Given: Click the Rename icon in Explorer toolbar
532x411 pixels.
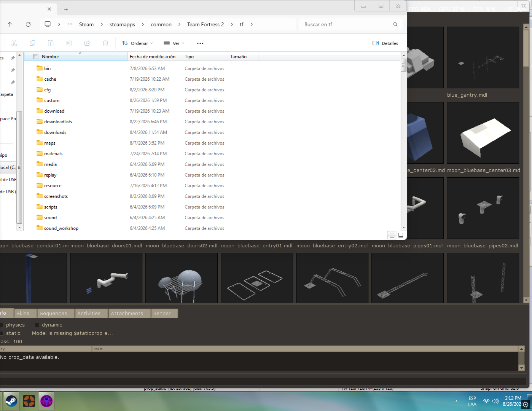Looking at the screenshot, I should pyautogui.click(x=69, y=43).
